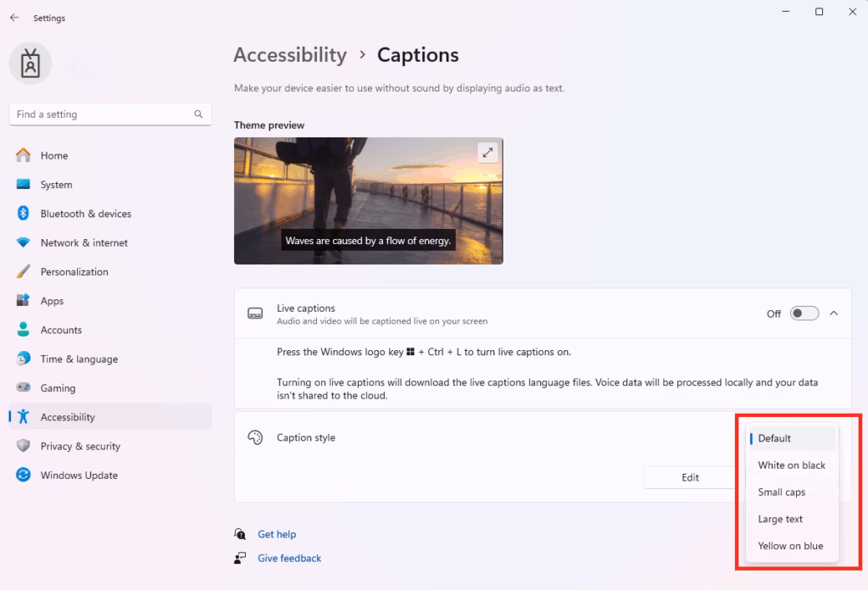Click the Caption style label
This screenshot has height=590, width=868.
click(306, 437)
